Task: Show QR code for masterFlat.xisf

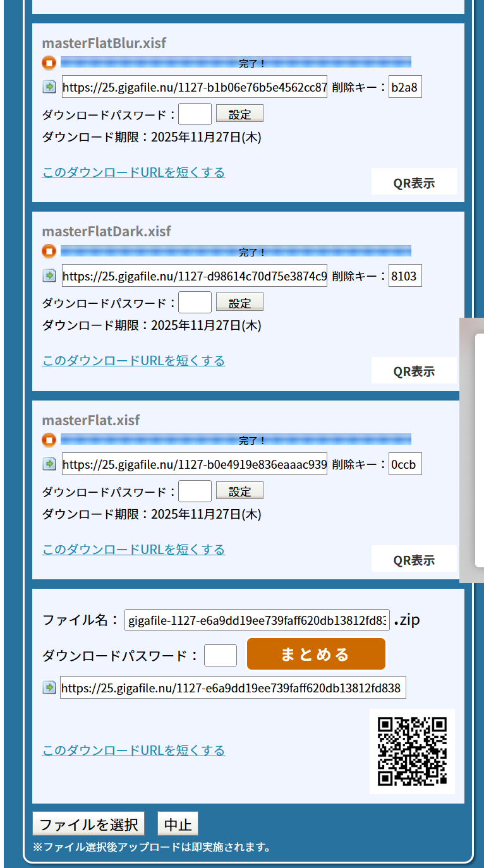Action: coord(414,560)
